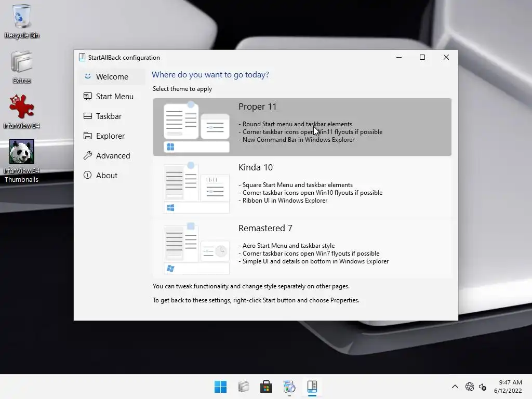This screenshot has height=399, width=532.
Task: Open the Explorer settings page
Action: click(x=112, y=136)
